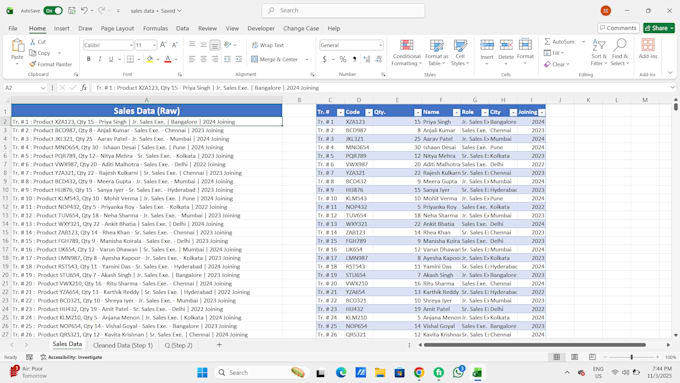
Task: Add a new sheet with plus button
Action: coord(219,345)
